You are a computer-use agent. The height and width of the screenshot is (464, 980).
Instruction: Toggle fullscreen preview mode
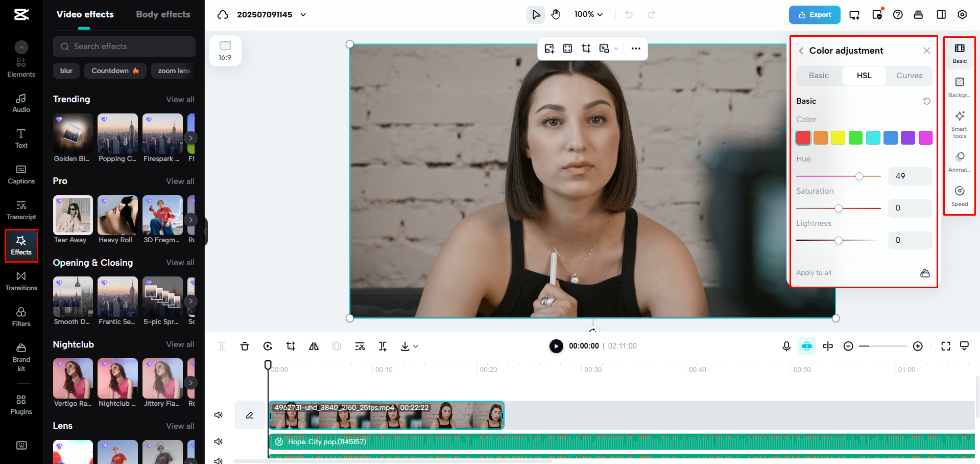point(945,346)
